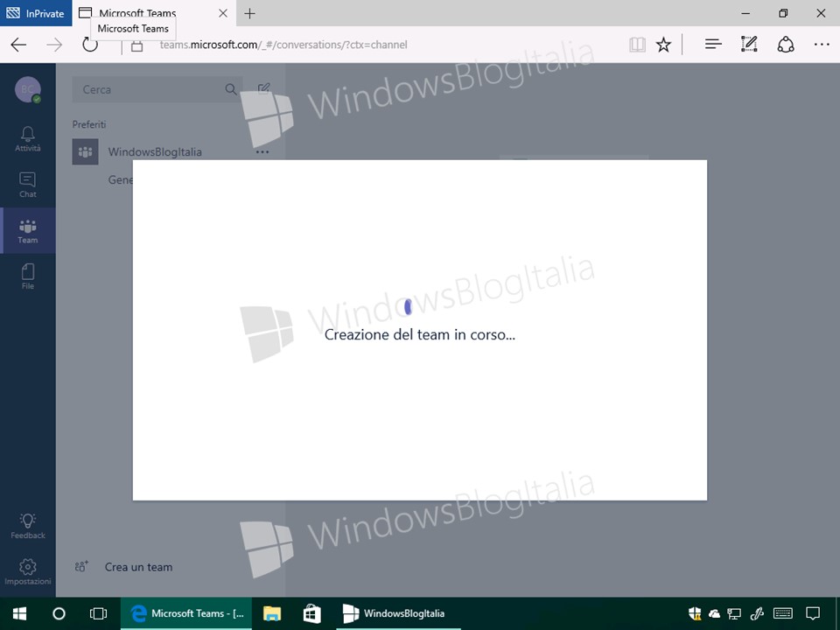Open File Explorer from the taskbar
This screenshot has height=630, width=840.
(x=272, y=613)
